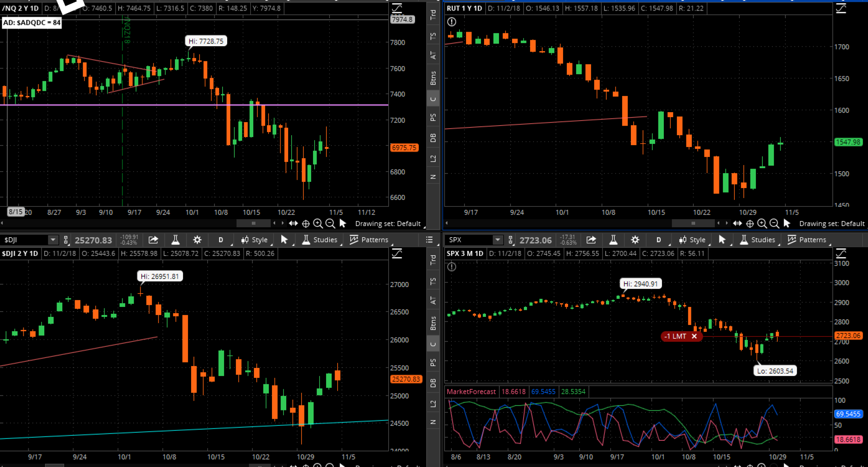Click the Hi: 26951.81 bubble
The width and height of the screenshot is (868, 467).
159,276
